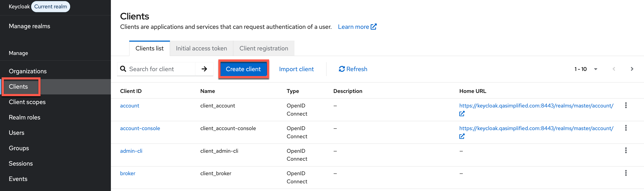Open the Learn more documentation link
The width and height of the screenshot is (644, 191).
357,27
